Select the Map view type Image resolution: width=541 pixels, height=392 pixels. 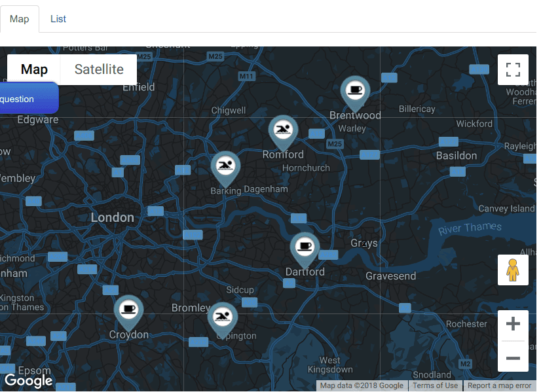[34, 69]
